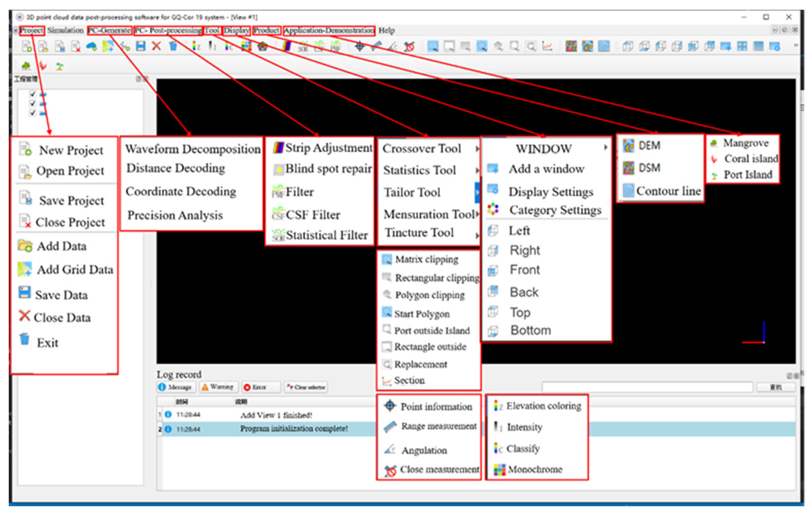The height and width of the screenshot is (511, 812).
Task: Click the Add Grid Data icon
Action: point(24,269)
